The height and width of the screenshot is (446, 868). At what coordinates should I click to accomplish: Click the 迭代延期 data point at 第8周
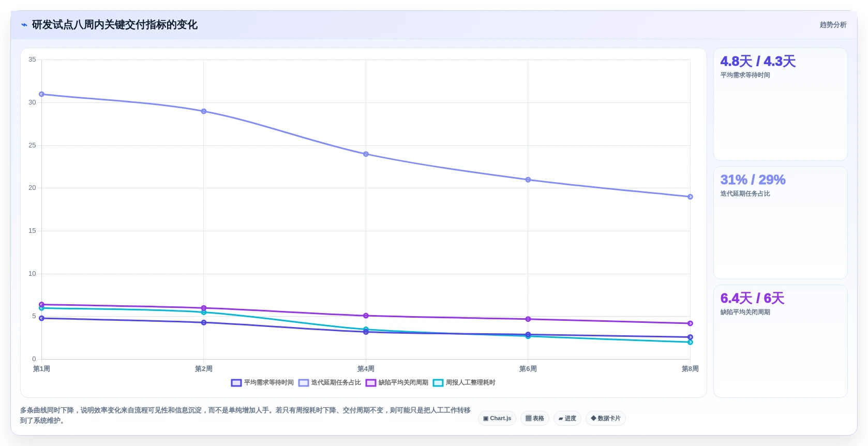[690, 197]
